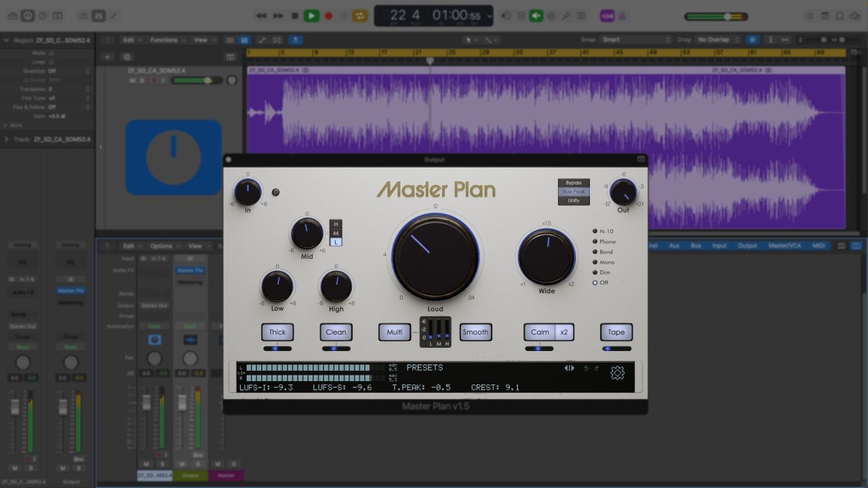Open the Master Plan settings gear
This screenshot has width=868, height=488.
click(x=618, y=373)
